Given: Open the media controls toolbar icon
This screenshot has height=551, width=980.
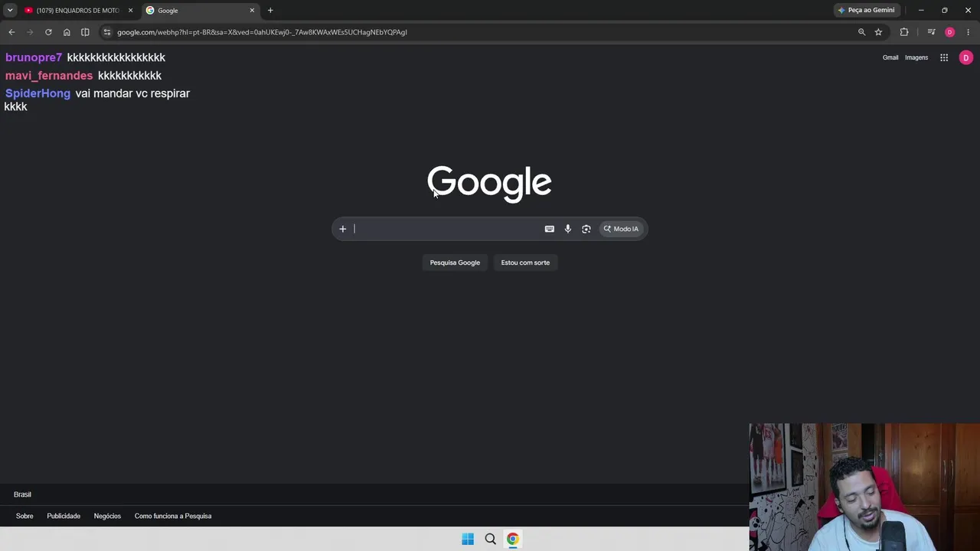Looking at the screenshot, I should (x=931, y=32).
